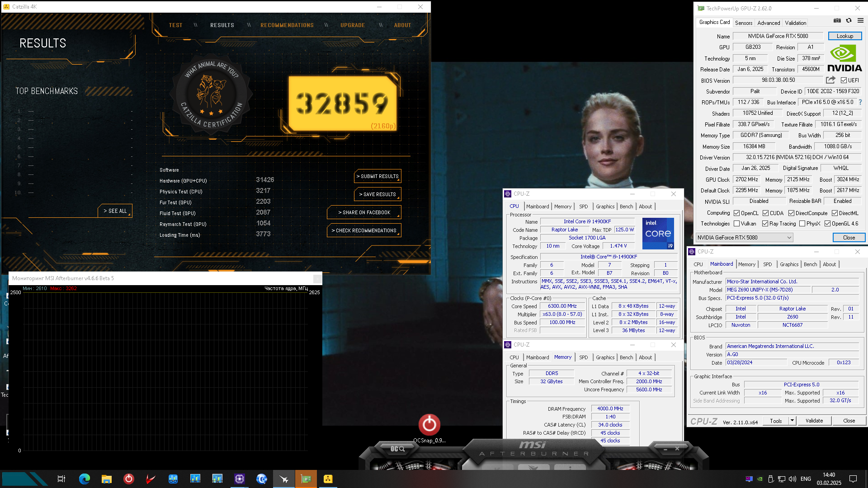The height and width of the screenshot is (488, 868).
Task: Take a GPU-Z screenshot via camera icon
Action: point(837,20)
